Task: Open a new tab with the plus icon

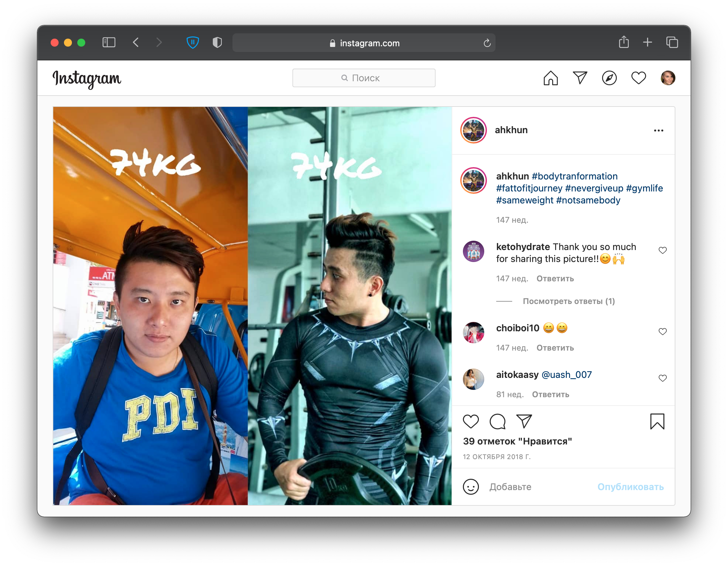Action: (x=647, y=42)
